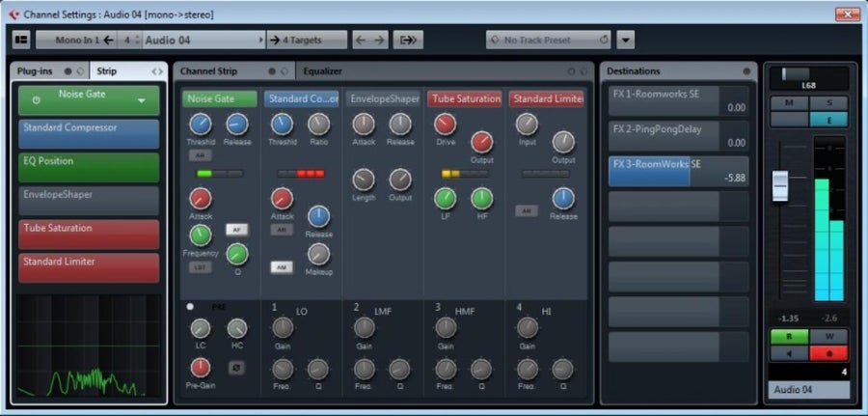The width and height of the screenshot is (868, 416).
Task: Click the Noise Gate Frequency knob
Action: pyautogui.click(x=201, y=236)
